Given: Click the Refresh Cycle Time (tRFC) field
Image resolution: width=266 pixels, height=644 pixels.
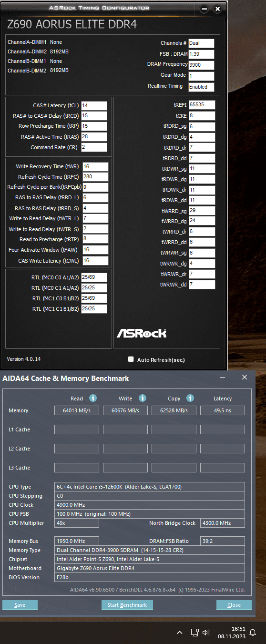Looking at the screenshot, I should [95, 177].
